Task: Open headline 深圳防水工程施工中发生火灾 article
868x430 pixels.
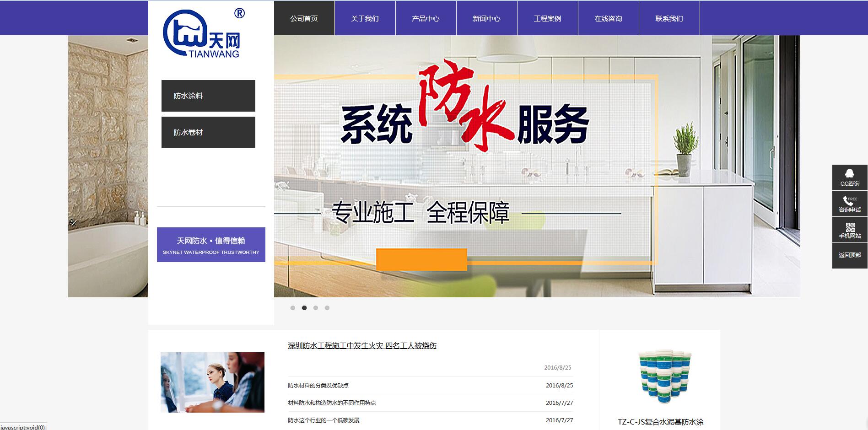Action: (362, 345)
